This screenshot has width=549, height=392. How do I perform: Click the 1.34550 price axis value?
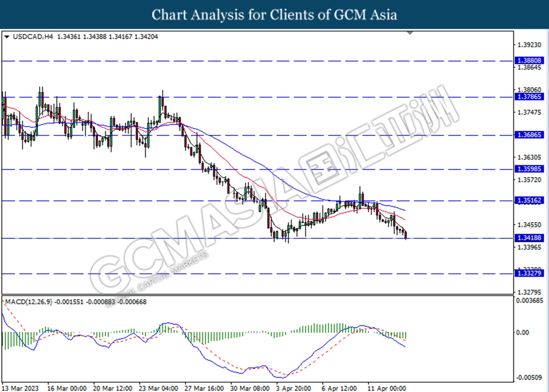click(x=529, y=225)
